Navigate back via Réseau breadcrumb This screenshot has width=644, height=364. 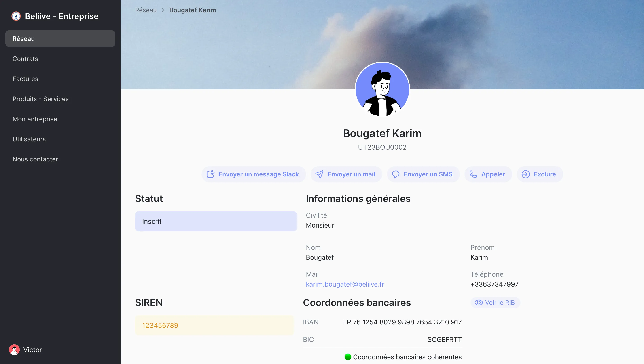pos(146,10)
